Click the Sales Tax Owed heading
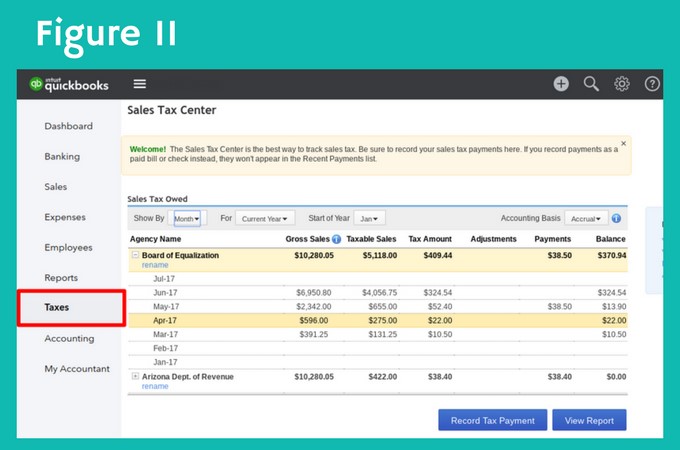Image resolution: width=680 pixels, height=450 pixels. 157,199
